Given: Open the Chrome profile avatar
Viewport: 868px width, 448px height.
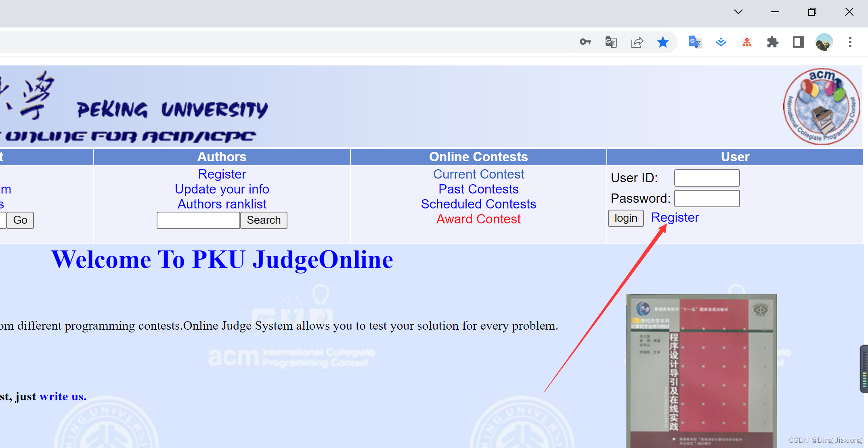Looking at the screenshot, I should (x=824, y=42).
